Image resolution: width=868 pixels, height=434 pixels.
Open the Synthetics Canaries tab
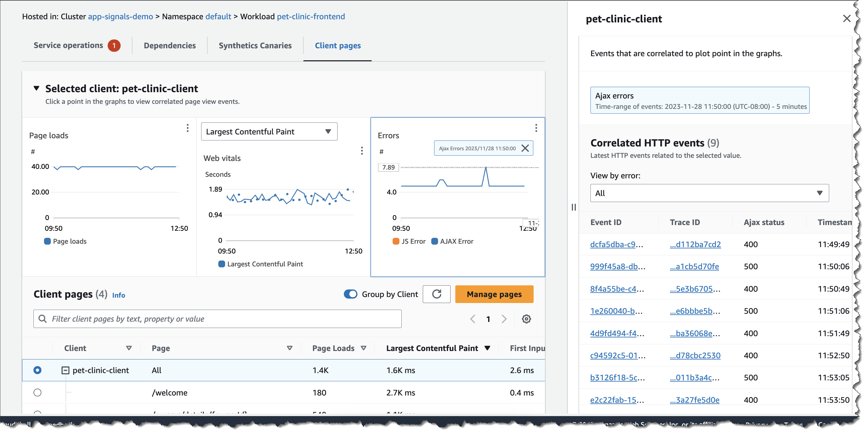click(255, 45)
